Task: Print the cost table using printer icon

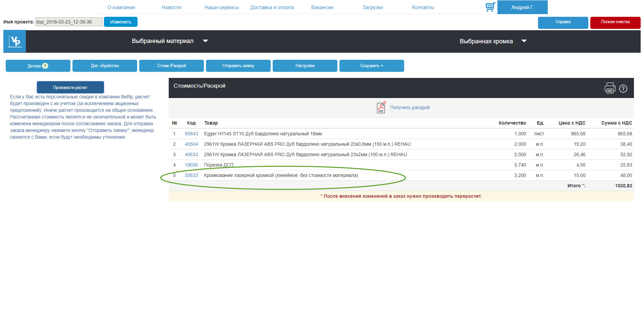Action: pos(610,88)
